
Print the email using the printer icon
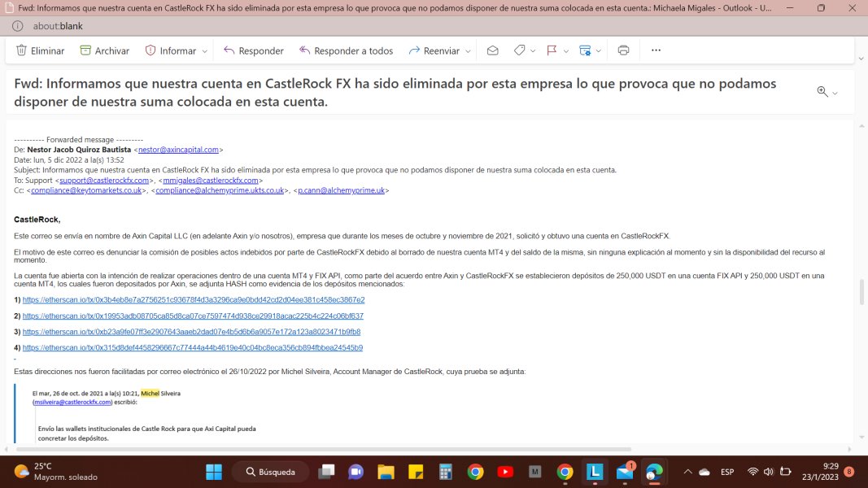[x=623, y=50]
